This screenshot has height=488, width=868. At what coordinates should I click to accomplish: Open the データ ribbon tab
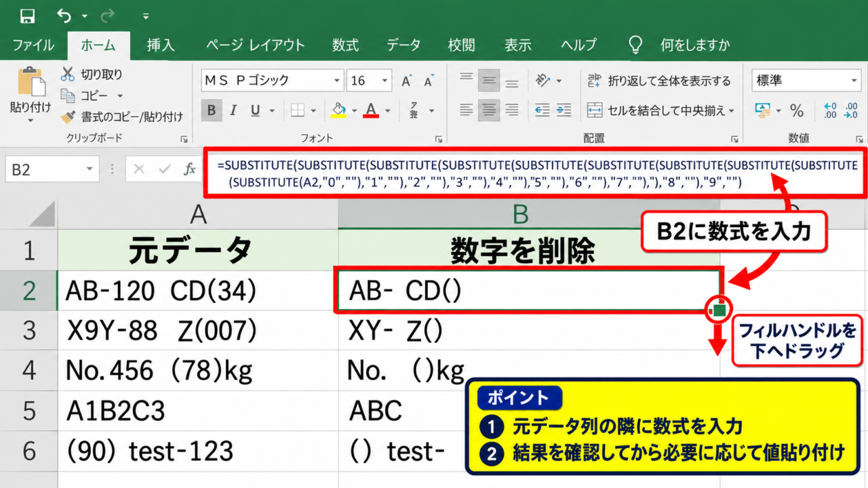tap(403, 45)
